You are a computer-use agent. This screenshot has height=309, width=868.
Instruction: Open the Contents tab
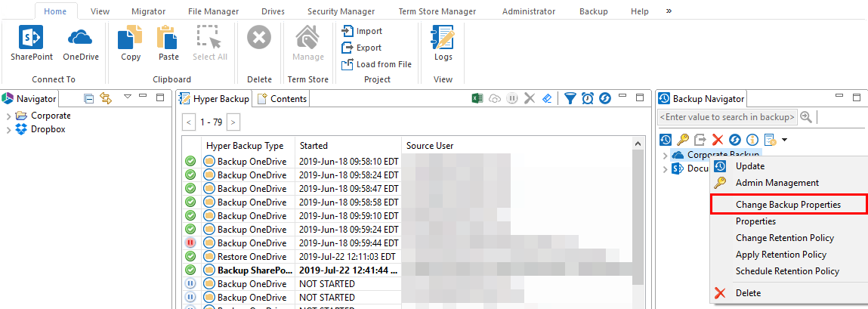pyautogui.click(x=283, y=99)
